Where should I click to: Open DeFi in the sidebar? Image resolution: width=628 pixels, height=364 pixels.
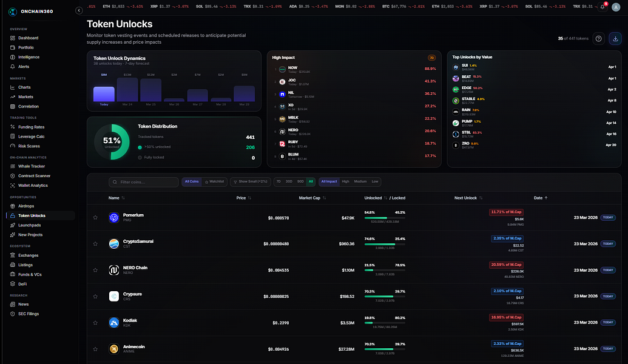[41, 284]
